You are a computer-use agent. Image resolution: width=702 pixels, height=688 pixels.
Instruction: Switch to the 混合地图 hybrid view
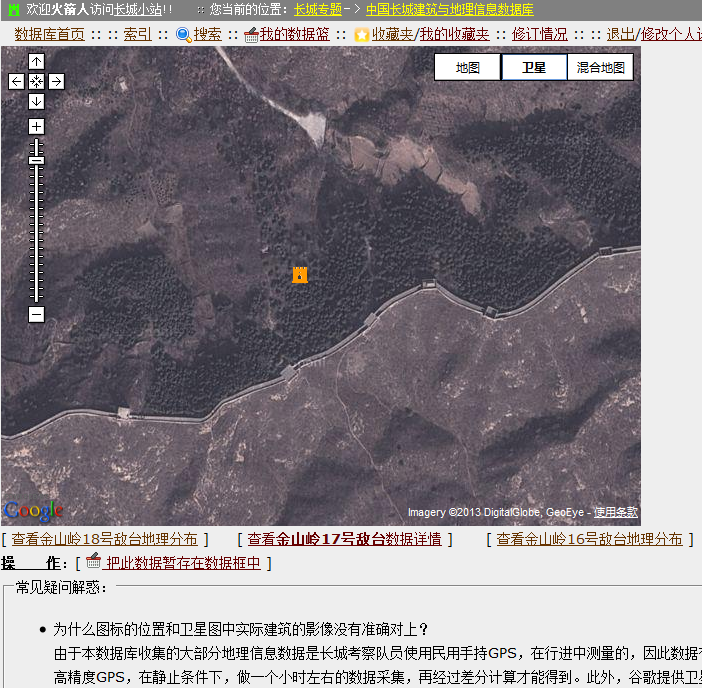click(600, 68)
